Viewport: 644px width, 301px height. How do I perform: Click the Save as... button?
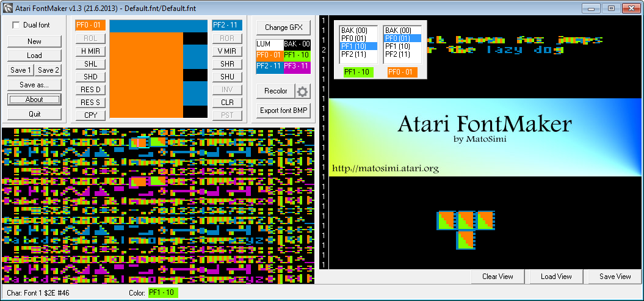pyautogui.click(x=35, y=85)
